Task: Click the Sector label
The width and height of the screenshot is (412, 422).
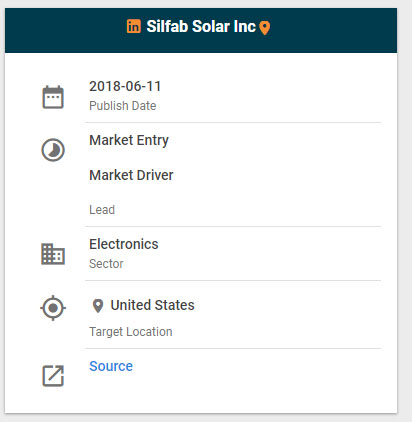Action: click(106, 264)
